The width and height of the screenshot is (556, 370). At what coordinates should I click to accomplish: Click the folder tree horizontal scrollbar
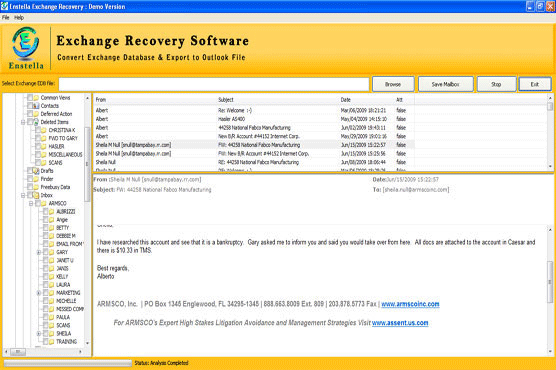(43, 352)
